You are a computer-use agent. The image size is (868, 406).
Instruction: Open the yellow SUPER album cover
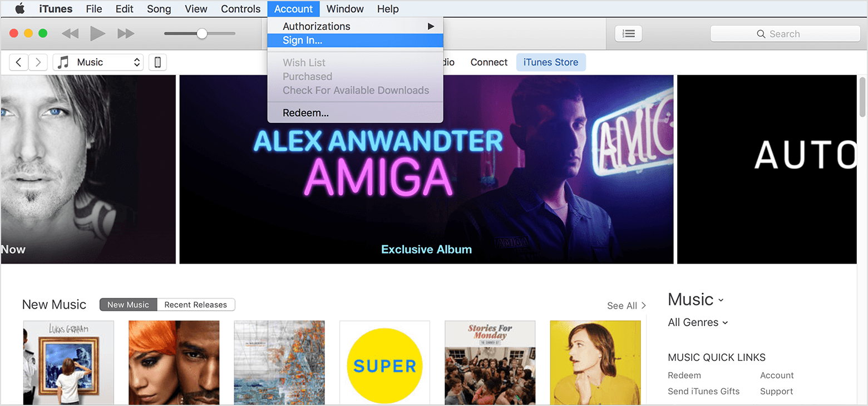(x=384, y=363)
